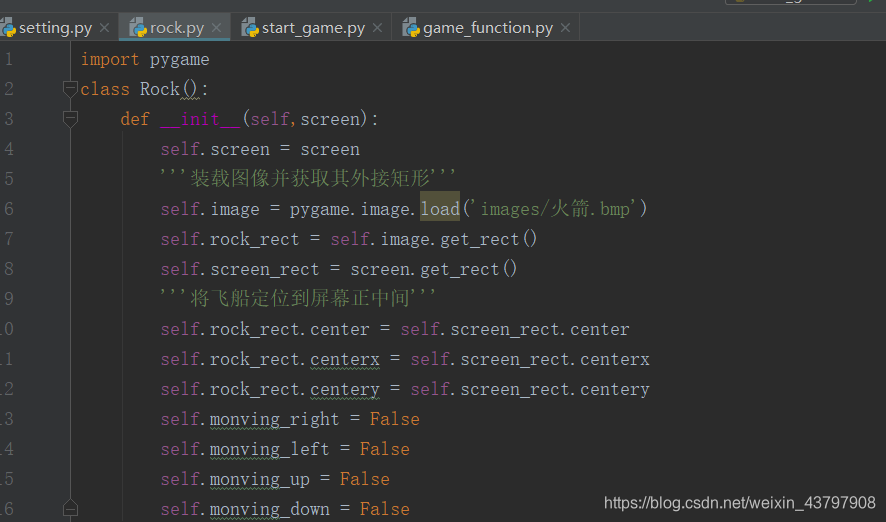
Task: Click the underlined centery attribute on rock_rect
Action: pos(345,389)
